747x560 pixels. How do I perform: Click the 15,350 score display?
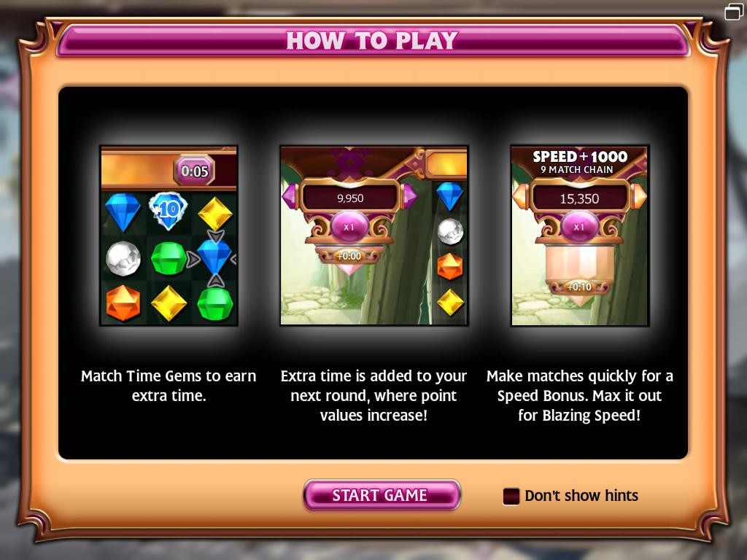[x=579, y=198]
